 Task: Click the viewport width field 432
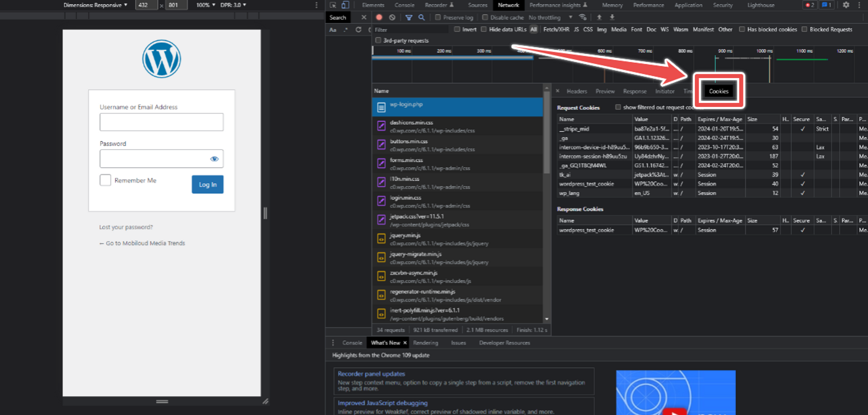coord(146,5)
